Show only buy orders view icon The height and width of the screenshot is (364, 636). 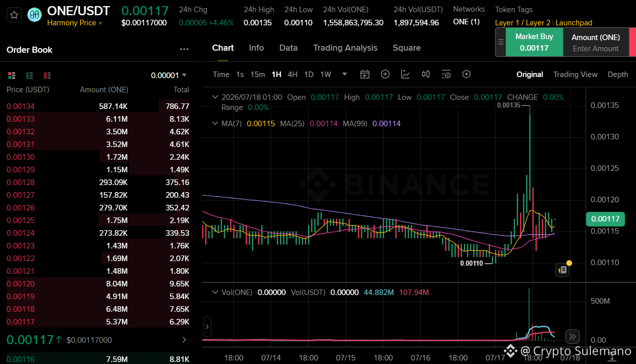(x=29, y=76)
